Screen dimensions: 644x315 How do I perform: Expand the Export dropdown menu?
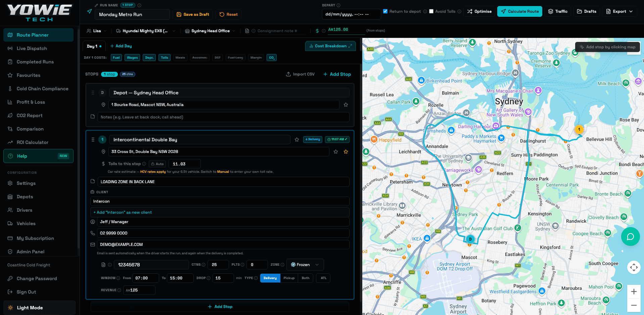tap(619, 11)
